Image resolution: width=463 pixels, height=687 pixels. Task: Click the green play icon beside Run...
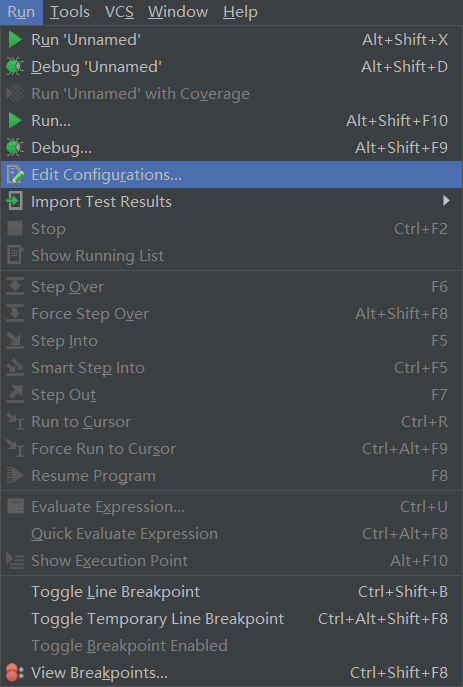click(15, 120)
